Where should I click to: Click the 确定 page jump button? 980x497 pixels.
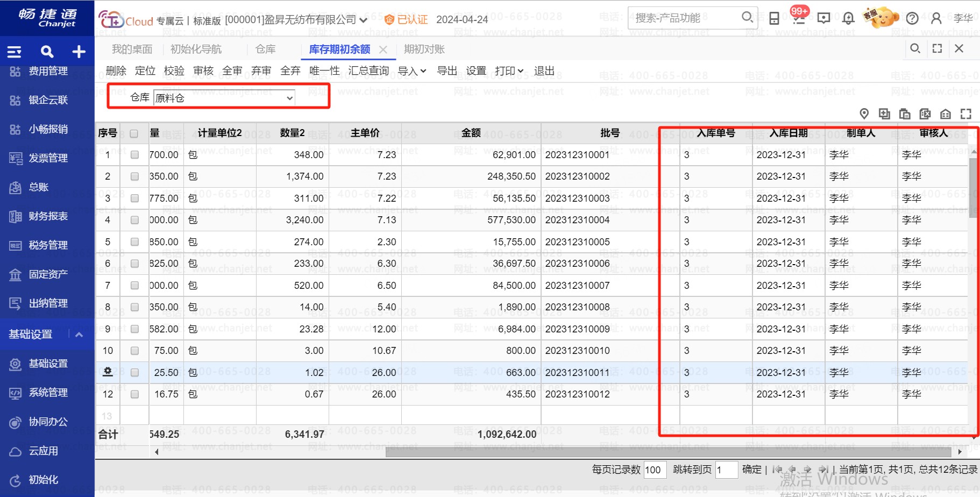751,470
